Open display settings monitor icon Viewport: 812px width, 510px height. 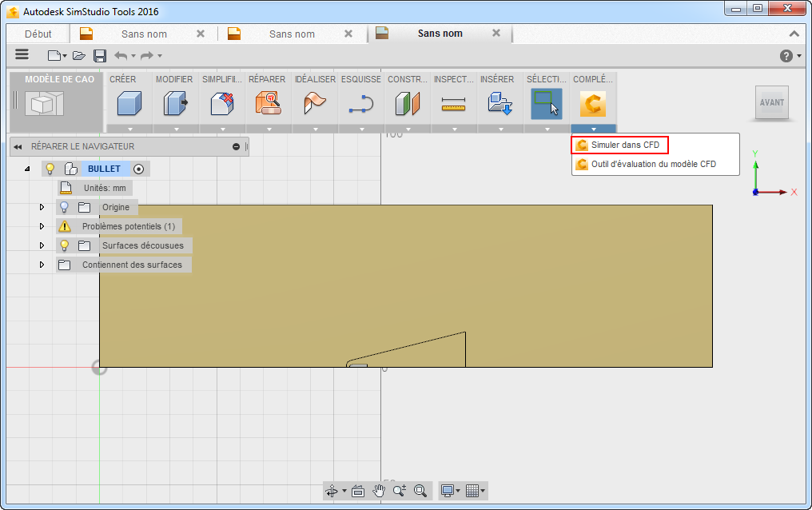pos(448,490)
